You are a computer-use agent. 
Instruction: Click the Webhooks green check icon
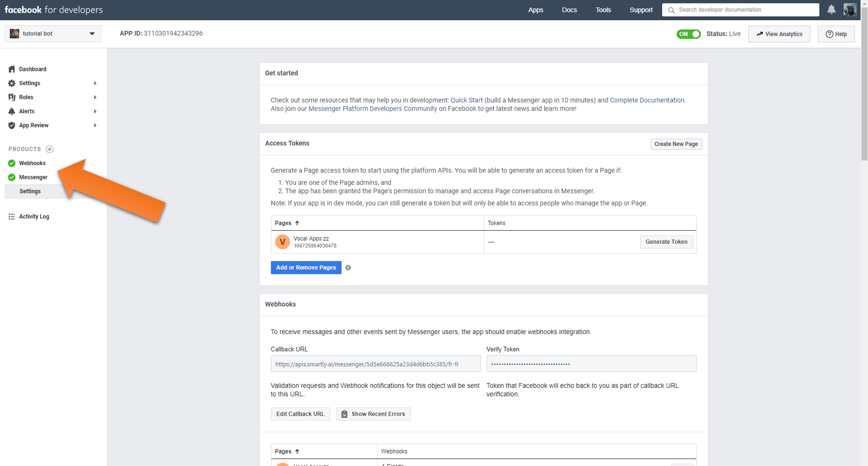click(12, 163)
